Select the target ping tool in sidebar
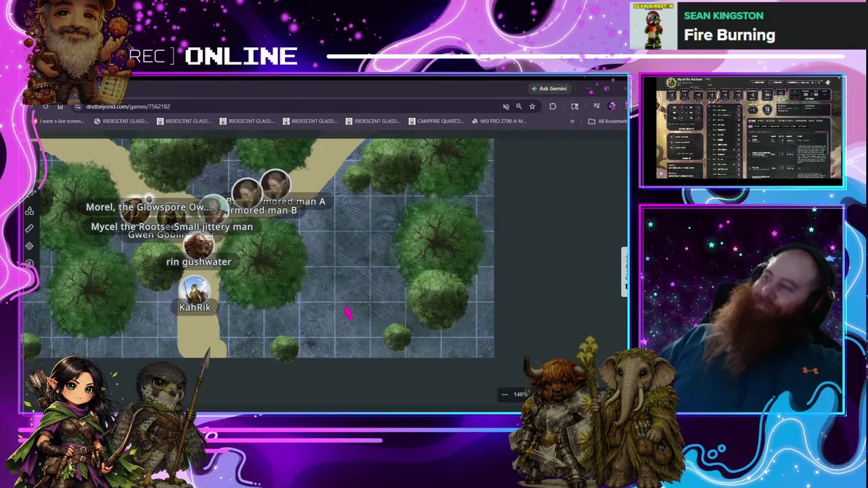This screenshot has width=868, height=488. [x=29, y=246]
